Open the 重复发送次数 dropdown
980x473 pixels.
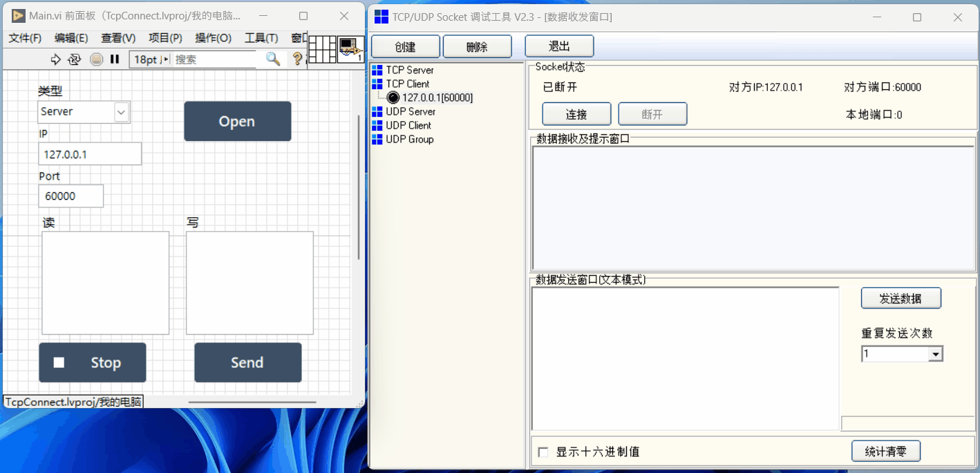[x=937, y=353]
